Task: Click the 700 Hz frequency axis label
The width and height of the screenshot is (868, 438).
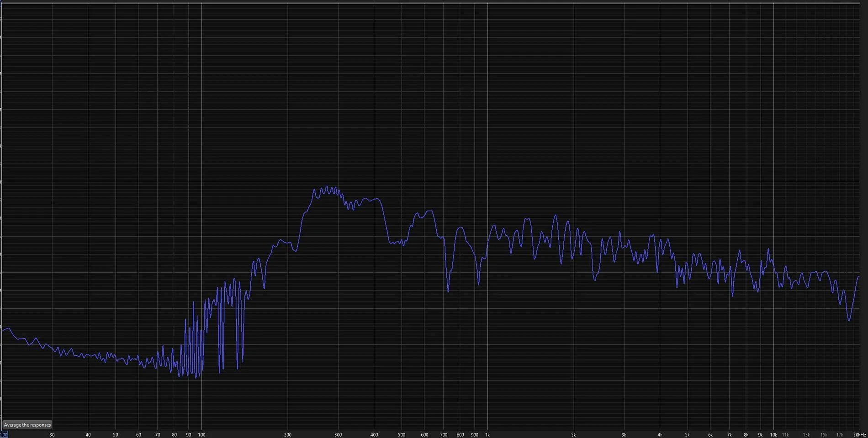Action: 444,435
